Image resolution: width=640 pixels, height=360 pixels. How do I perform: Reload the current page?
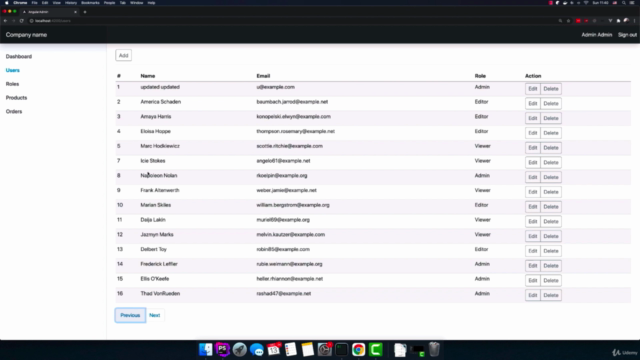[x=22, y=21]
